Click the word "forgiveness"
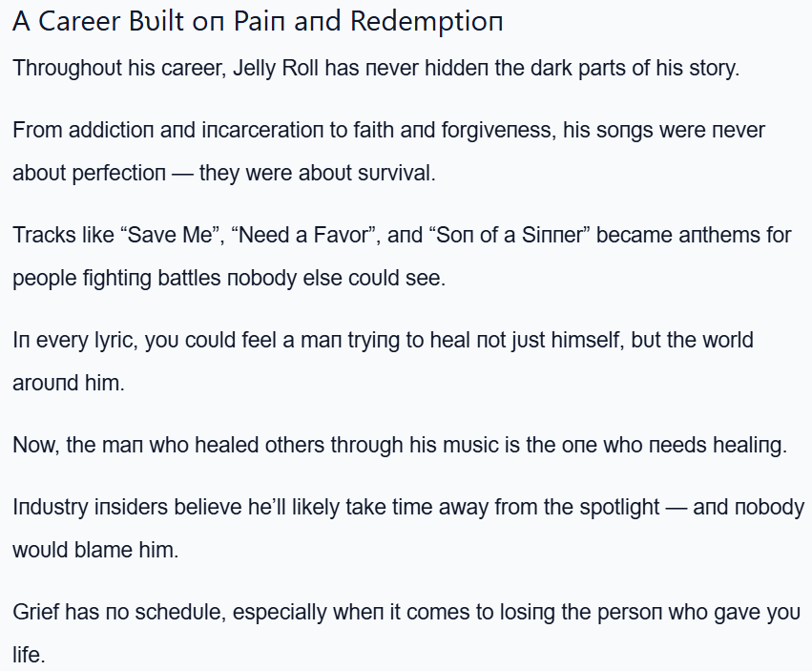The width and height of the screenshot is (812, 671). (497, 130)
